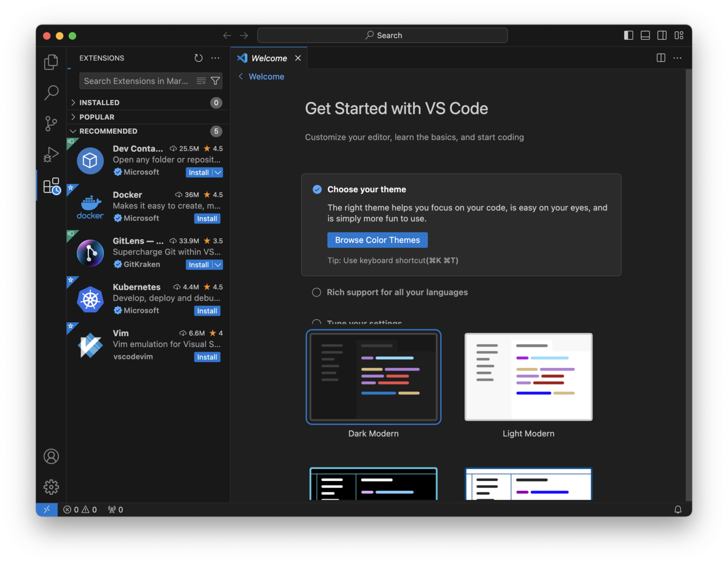728x564 pixels.
Task: Open the extensions filter icon
Action: coord(215,81)
